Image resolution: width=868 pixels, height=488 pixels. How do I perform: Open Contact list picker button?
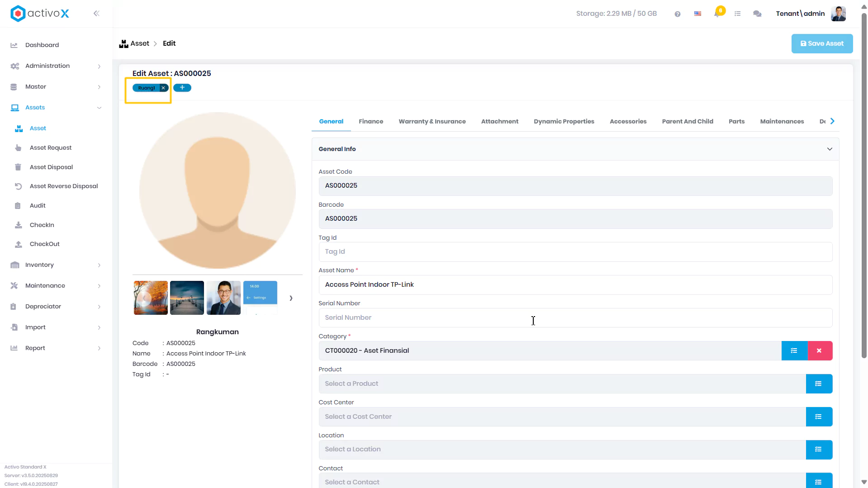pos(819,481)
